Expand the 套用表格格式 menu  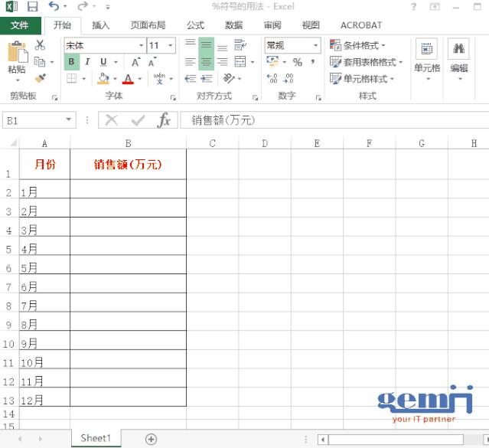tap(366, 62)
